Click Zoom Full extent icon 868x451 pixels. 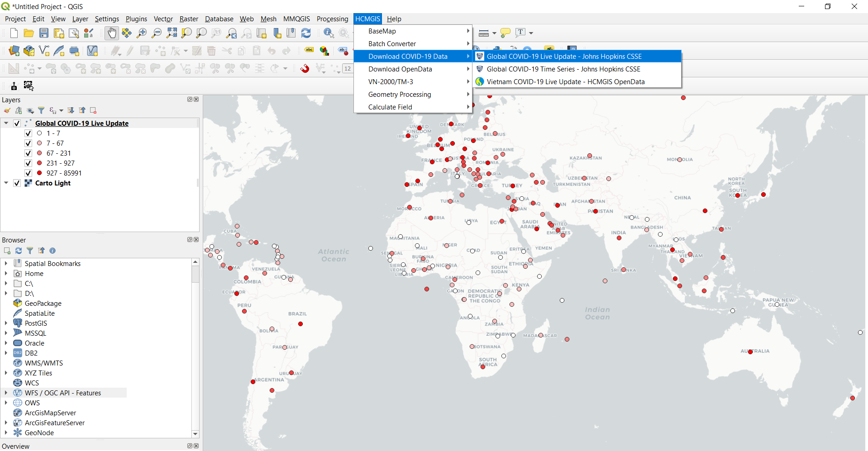coord(172,33)
